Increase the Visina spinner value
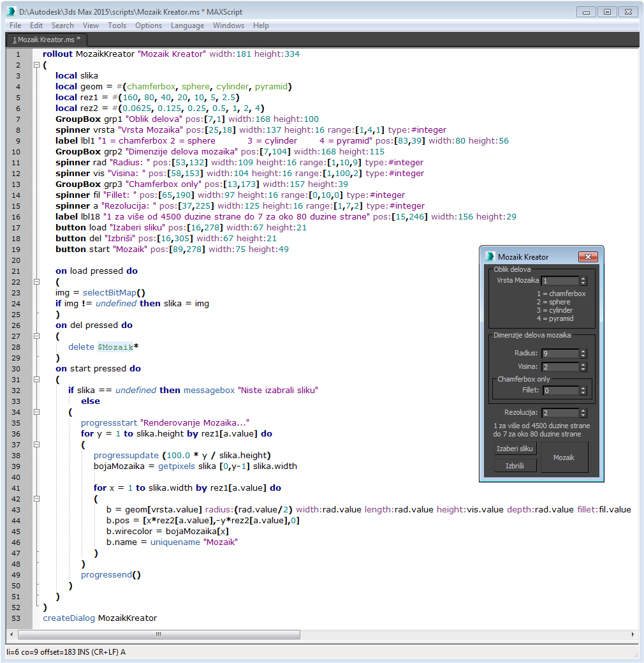644x663 pixels. [583, 364]
